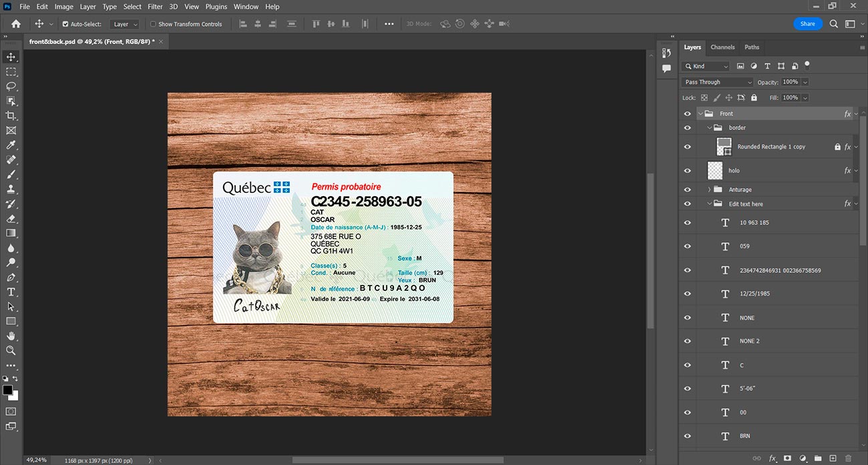
Task: Select the Crop tool
Action: click(x=11, y=115)
